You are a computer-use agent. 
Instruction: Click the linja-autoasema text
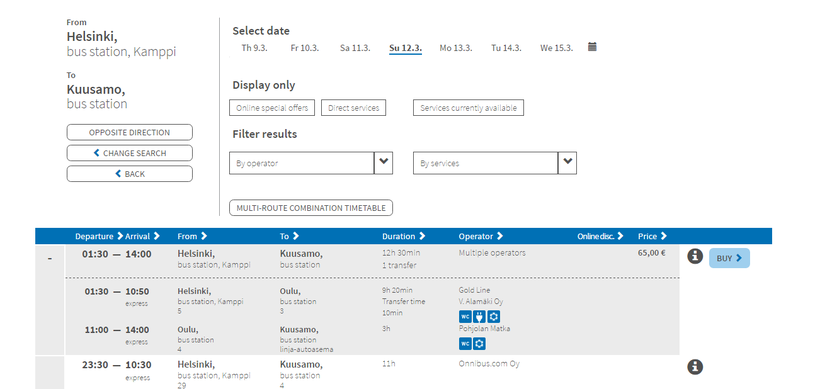click(x=306, y=349)
